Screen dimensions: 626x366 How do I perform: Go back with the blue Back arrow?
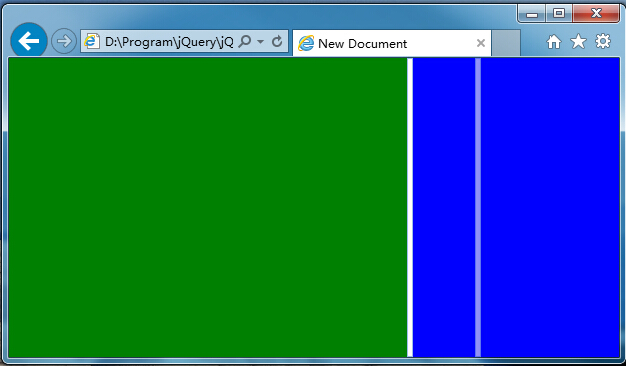[x=29, y=41]
